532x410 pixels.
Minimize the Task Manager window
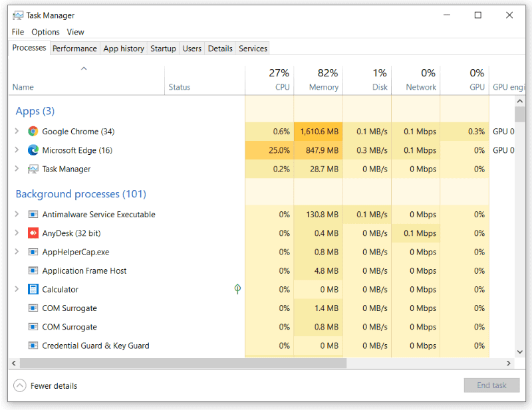click(x=447, y=15)
